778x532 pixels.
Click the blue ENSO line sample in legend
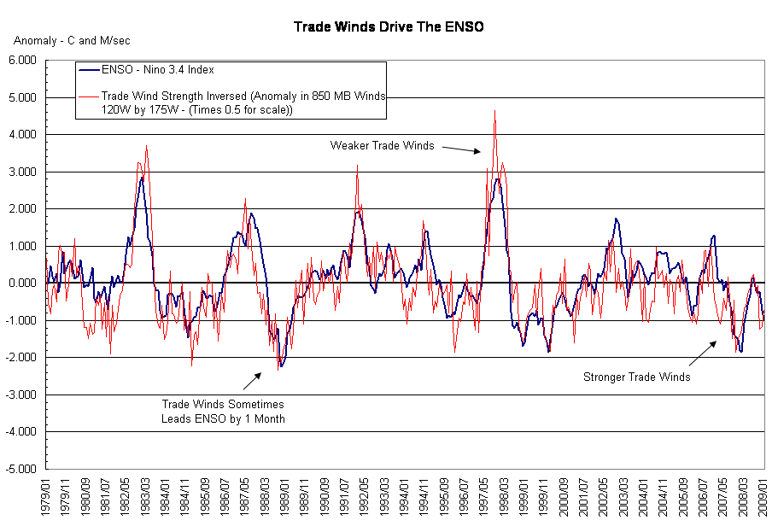tap(88, 70)
